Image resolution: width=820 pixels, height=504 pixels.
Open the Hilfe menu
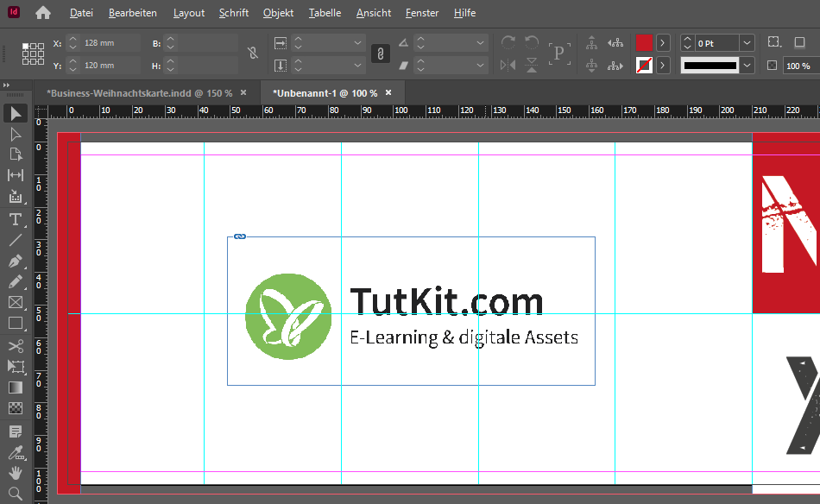(x=465, y=13)
